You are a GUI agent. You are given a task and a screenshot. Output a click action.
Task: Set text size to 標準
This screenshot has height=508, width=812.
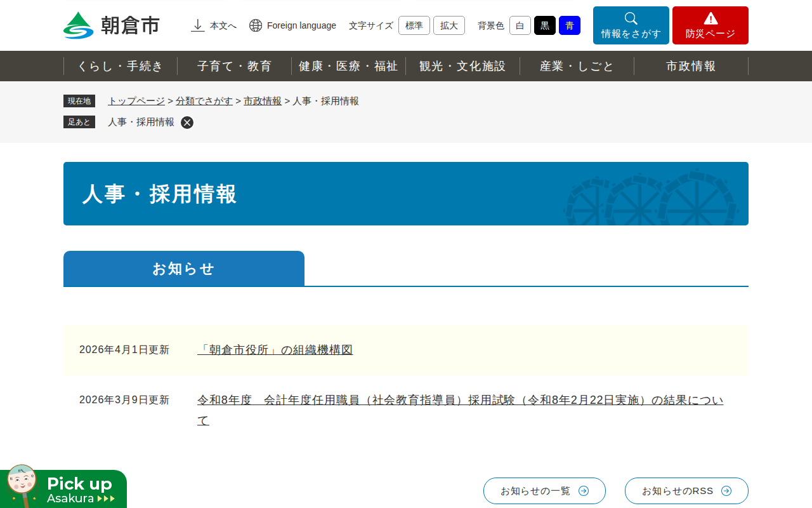tap(414, 25)
